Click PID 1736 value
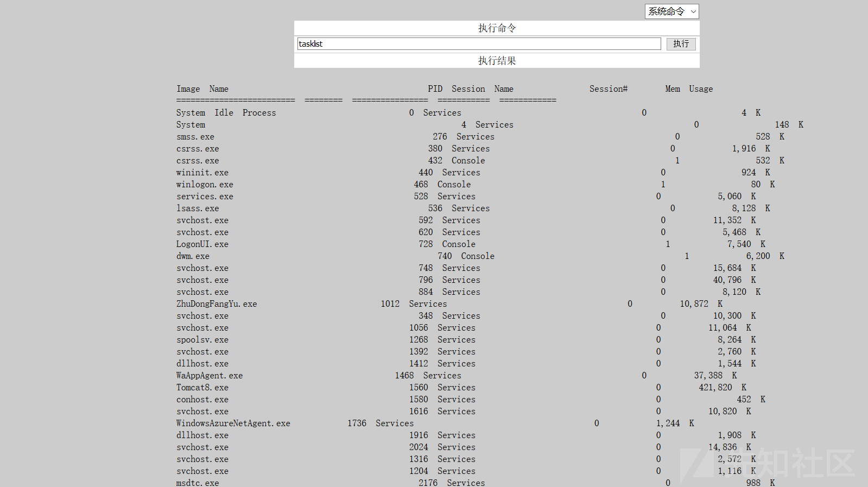868x487 pixels. pos(357,423)
